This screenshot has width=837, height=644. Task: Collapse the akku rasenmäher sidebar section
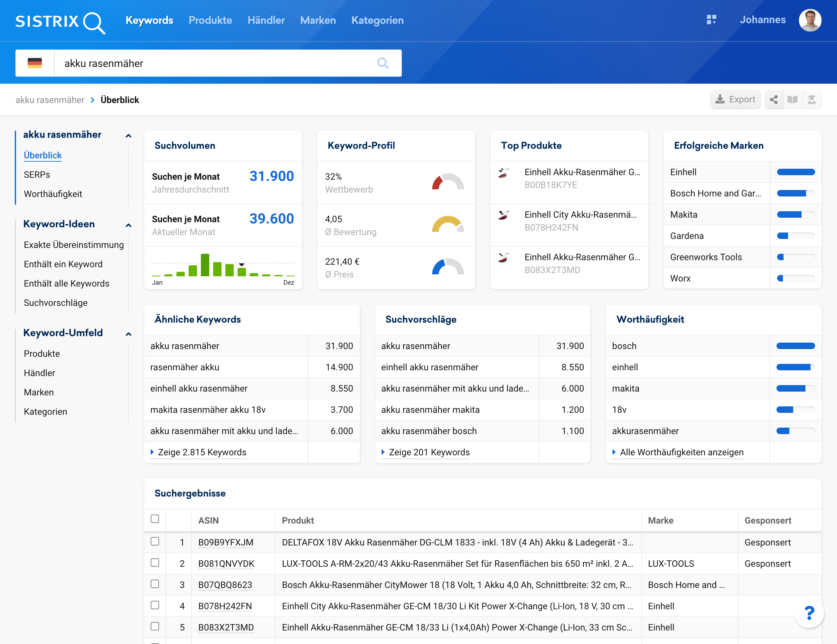pos(128,136)
